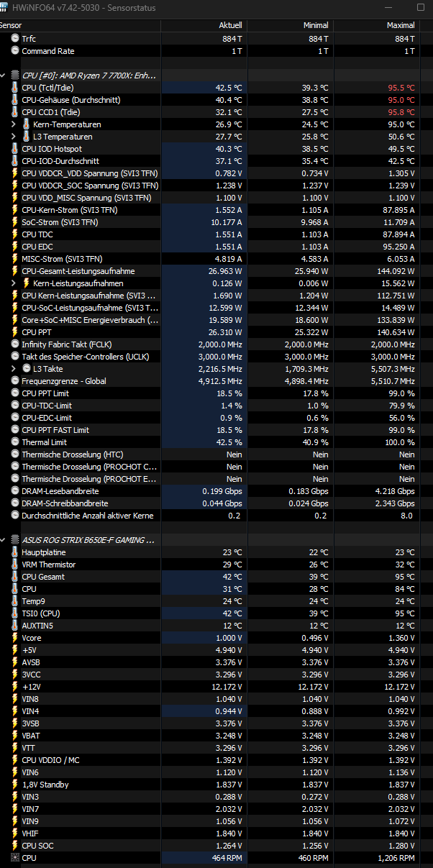Click thermometer icon of TSI0 (CPU)
433x868 pixels.
point(15,613)
